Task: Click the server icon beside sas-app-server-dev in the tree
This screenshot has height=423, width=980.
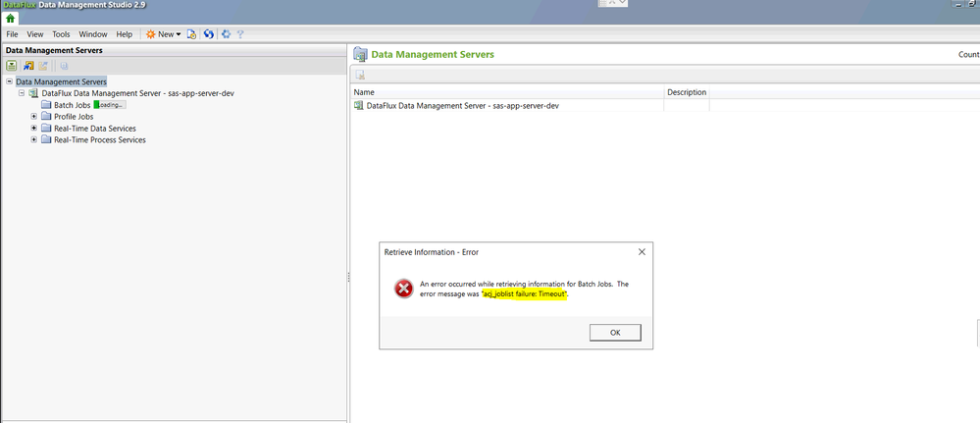Action: pyautogui.click(x=33, y=93)
